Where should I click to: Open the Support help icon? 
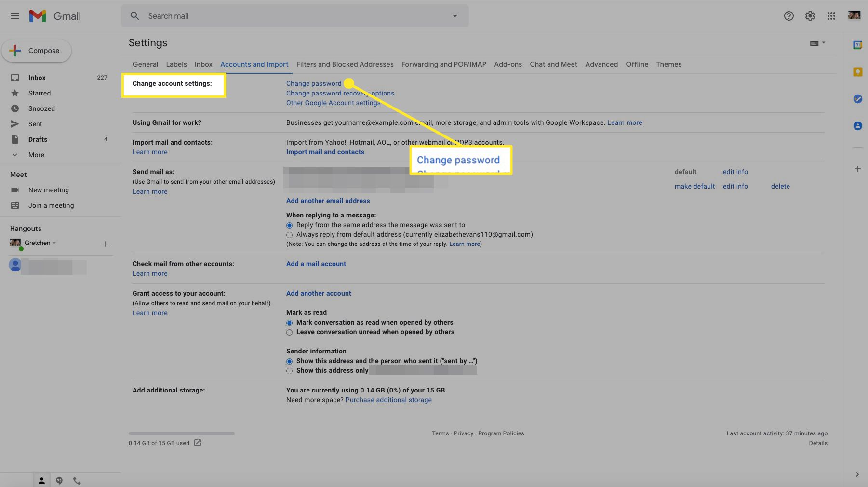click(788, 16)
